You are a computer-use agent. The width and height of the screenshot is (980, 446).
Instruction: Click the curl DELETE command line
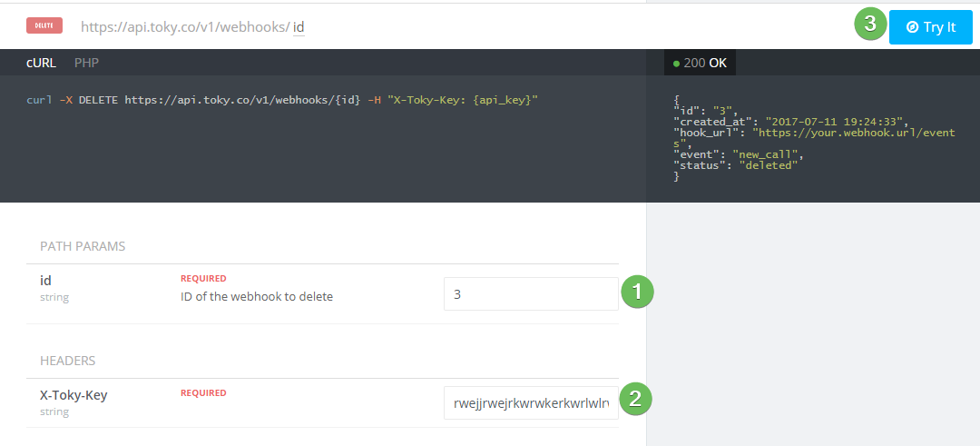pos(282,99)
